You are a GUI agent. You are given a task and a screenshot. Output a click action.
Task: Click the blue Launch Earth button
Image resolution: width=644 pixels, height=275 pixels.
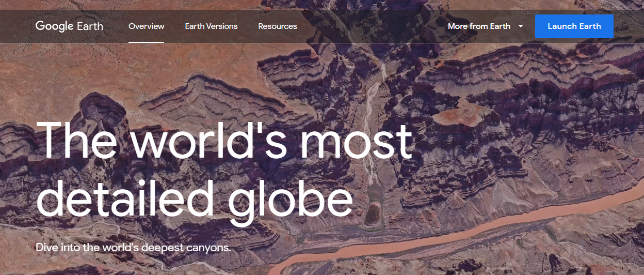click(574, 26)
